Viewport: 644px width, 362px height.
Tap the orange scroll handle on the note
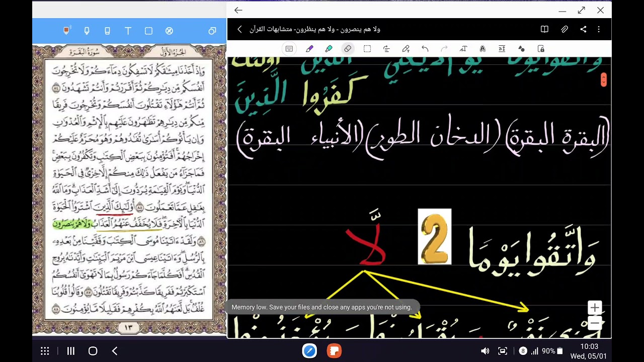[604, 80]
